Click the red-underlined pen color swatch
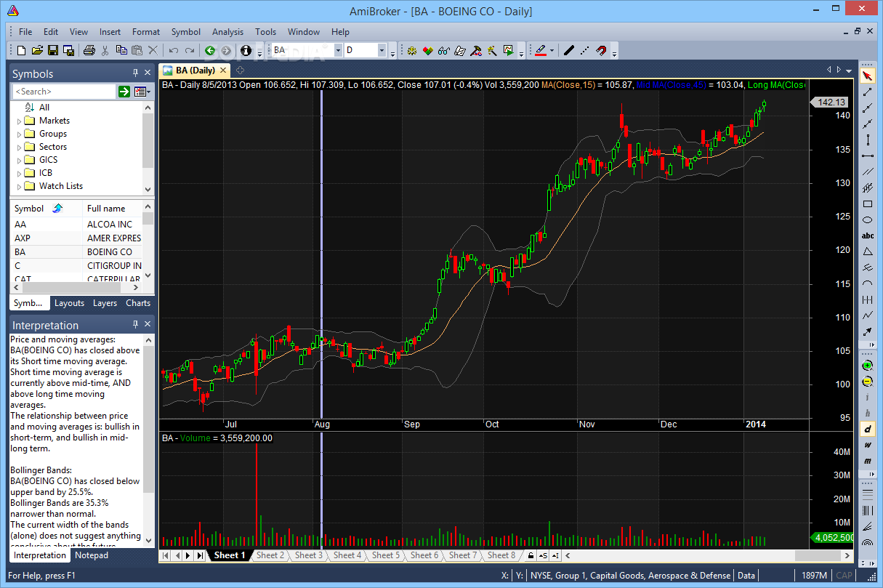 click(x=540, y=51)
